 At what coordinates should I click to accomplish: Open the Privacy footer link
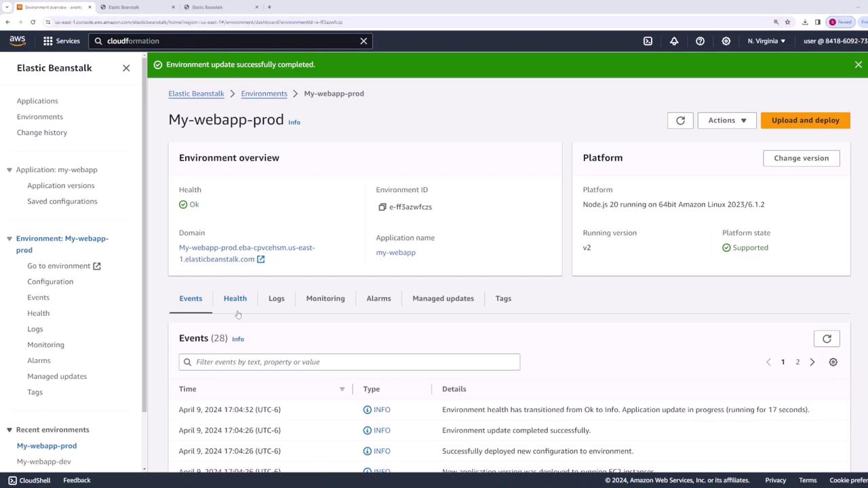tap(776, 480)
